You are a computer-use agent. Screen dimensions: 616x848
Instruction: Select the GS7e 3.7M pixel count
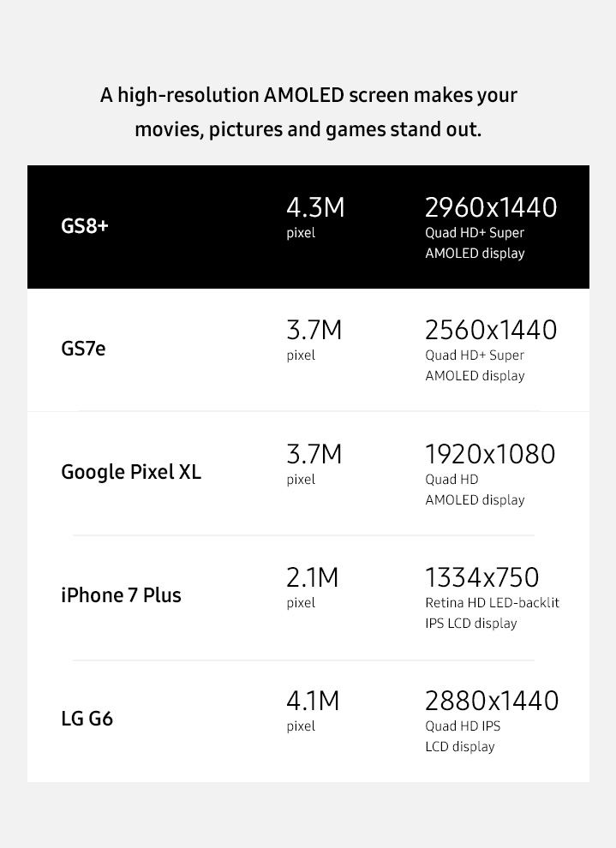click(314, 331)
